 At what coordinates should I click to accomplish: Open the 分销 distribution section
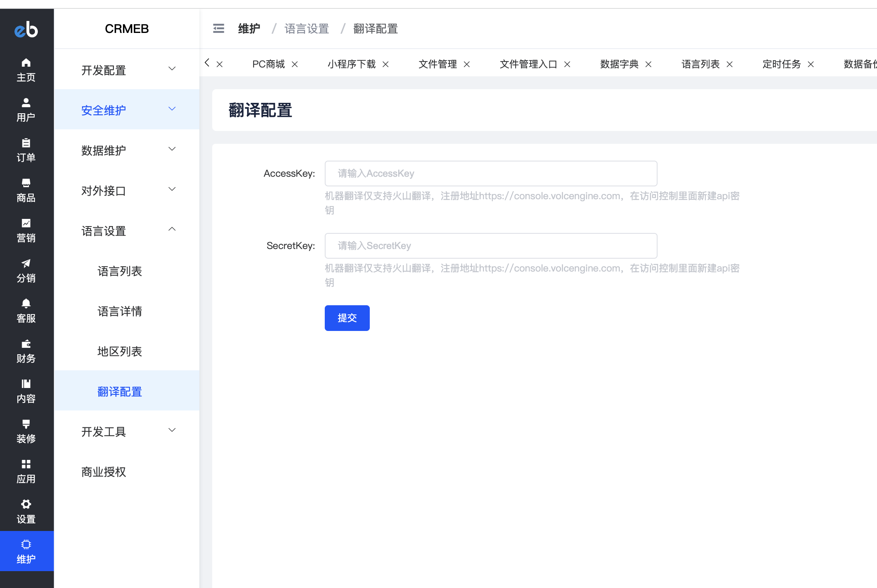(x=26, y=271)
